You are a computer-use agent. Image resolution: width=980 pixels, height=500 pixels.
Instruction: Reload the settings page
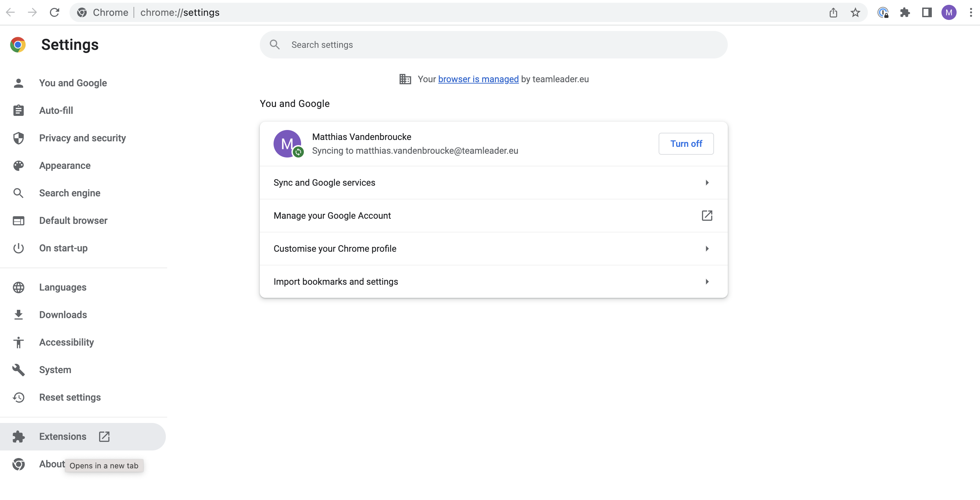54,12
